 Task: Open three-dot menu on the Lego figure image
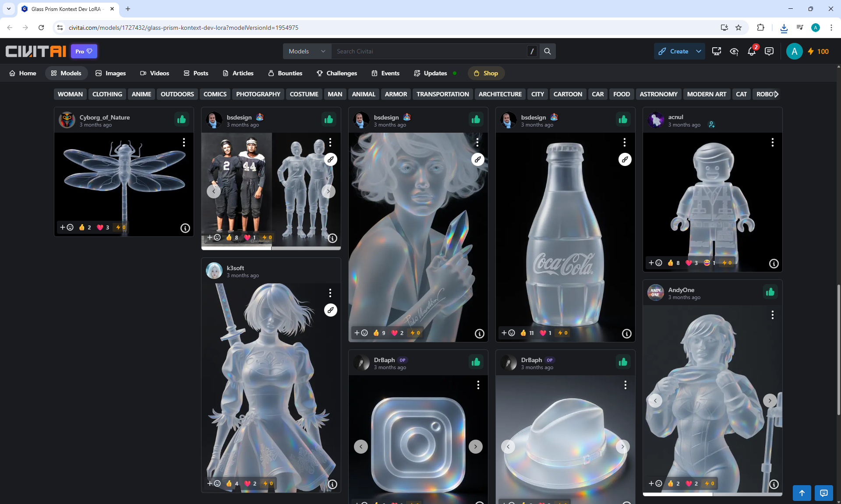[x=772, y=142]
